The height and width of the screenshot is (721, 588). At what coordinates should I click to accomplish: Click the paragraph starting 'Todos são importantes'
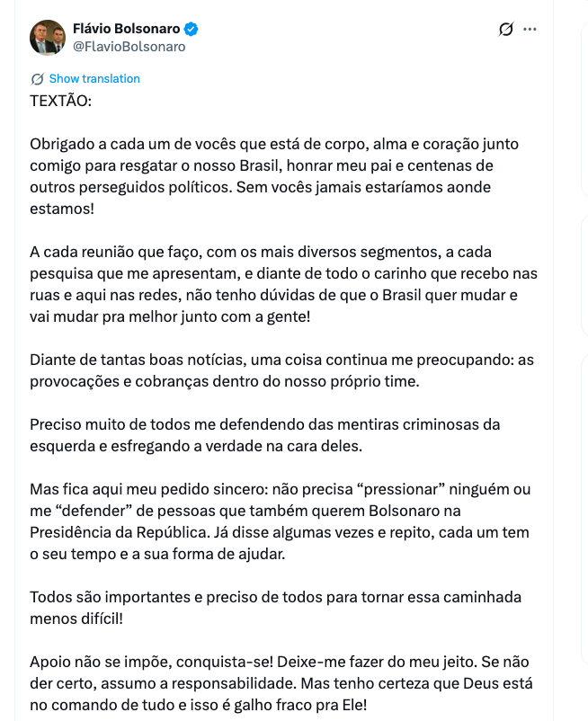pos(275,607)
